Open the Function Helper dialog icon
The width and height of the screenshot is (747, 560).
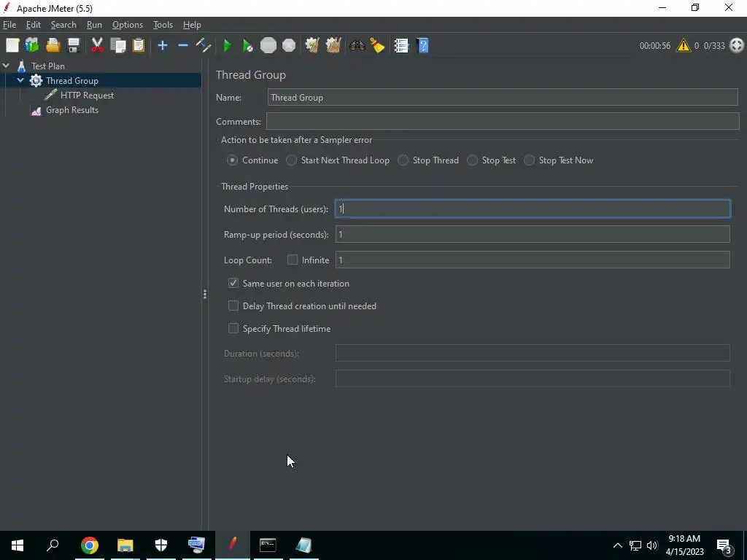click(401, 46)
